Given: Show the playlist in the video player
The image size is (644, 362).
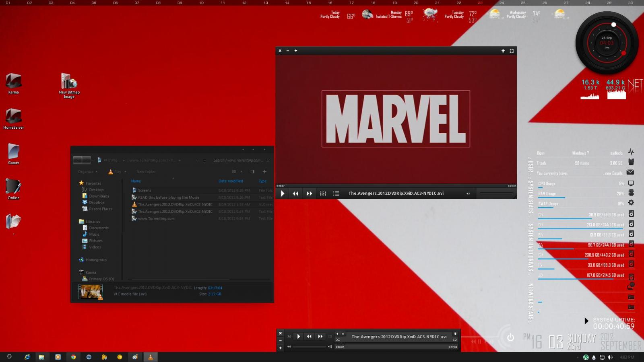Looking at the screenshot, I should point(336,193).
